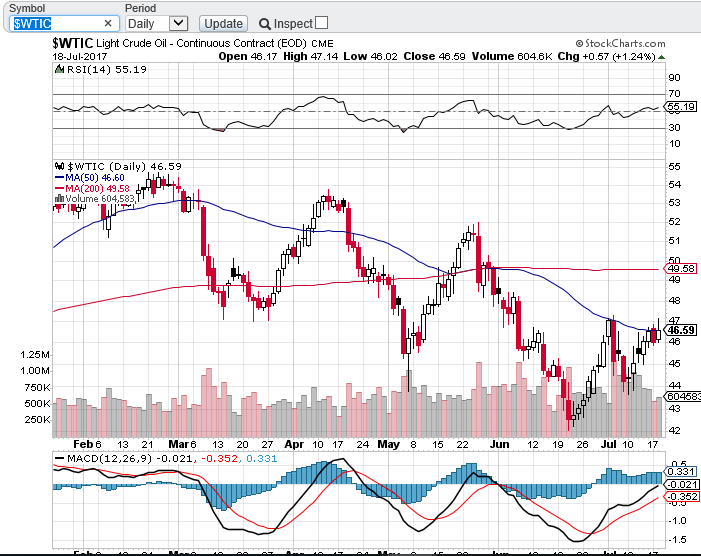Click the 604583 volume axis label
The width and height of the screenshot is (701, 556).
[x=683, y=396]
